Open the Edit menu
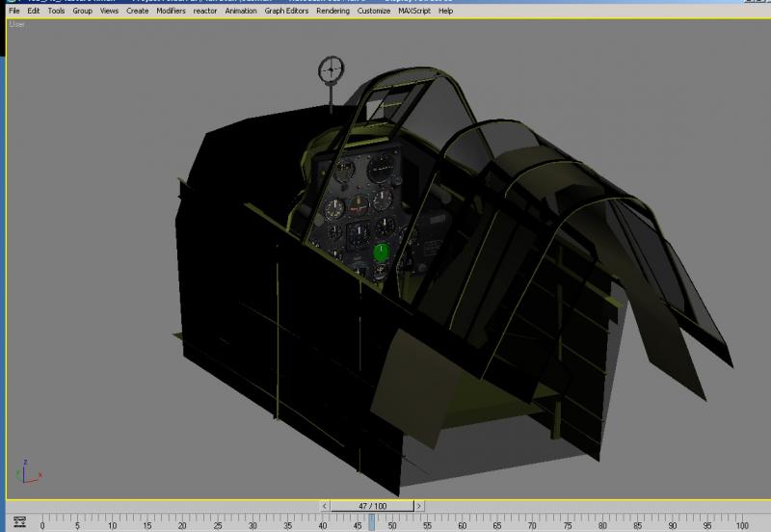 click(x=34, y=11)
